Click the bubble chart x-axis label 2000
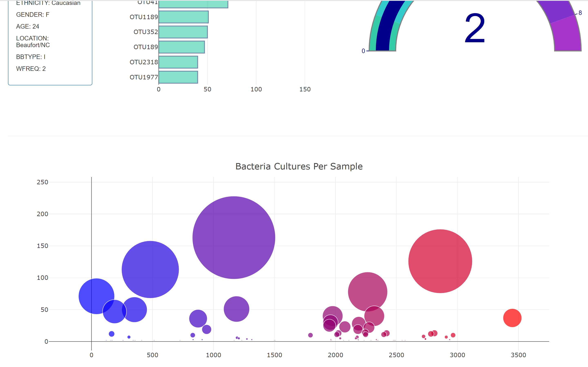The width and height of the screenshot is (588, 367). point(335,355)
